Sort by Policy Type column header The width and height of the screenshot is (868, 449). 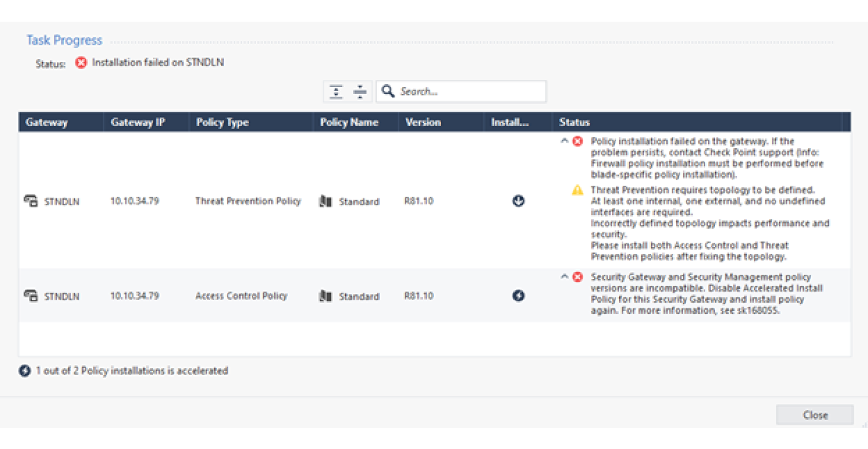[x=251, y=122]
